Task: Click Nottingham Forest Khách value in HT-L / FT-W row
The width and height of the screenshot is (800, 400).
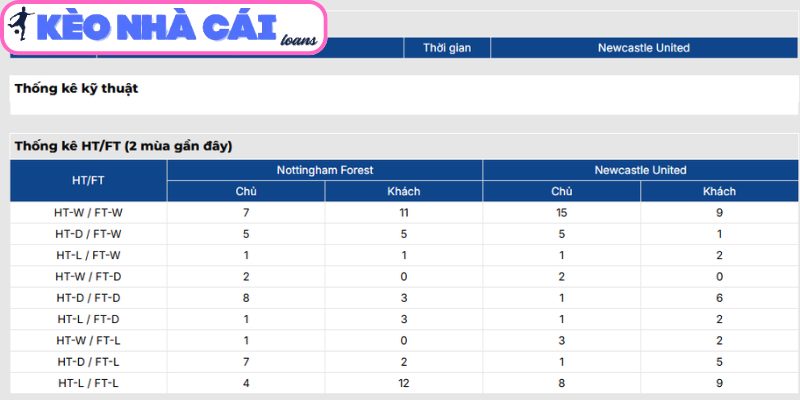Action: (404, 256)
